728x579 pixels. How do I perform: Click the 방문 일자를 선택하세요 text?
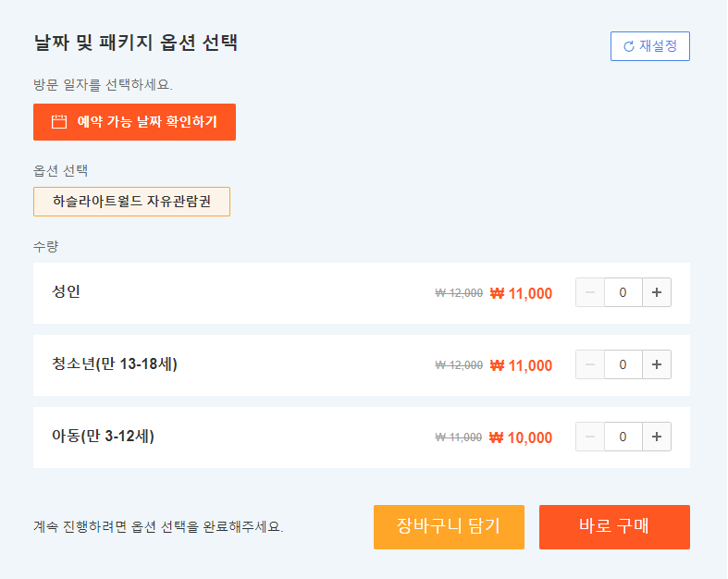point(103,84)
